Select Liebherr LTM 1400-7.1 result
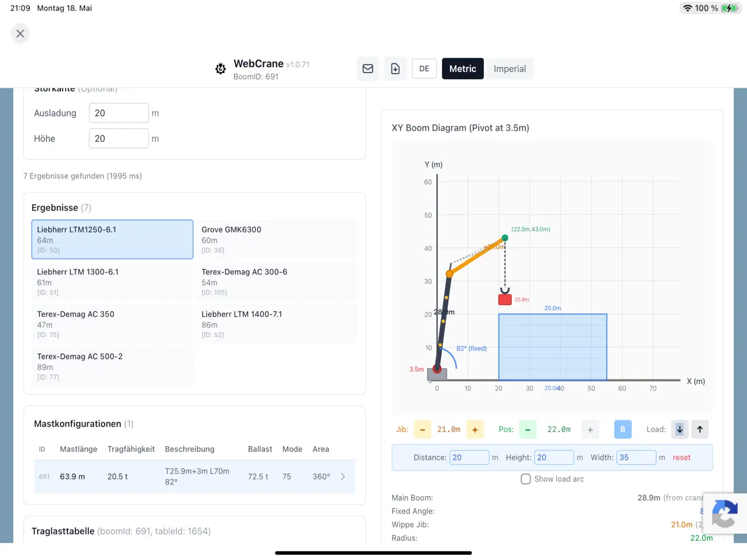Screen dimensions: 747x560 (277, 324)
